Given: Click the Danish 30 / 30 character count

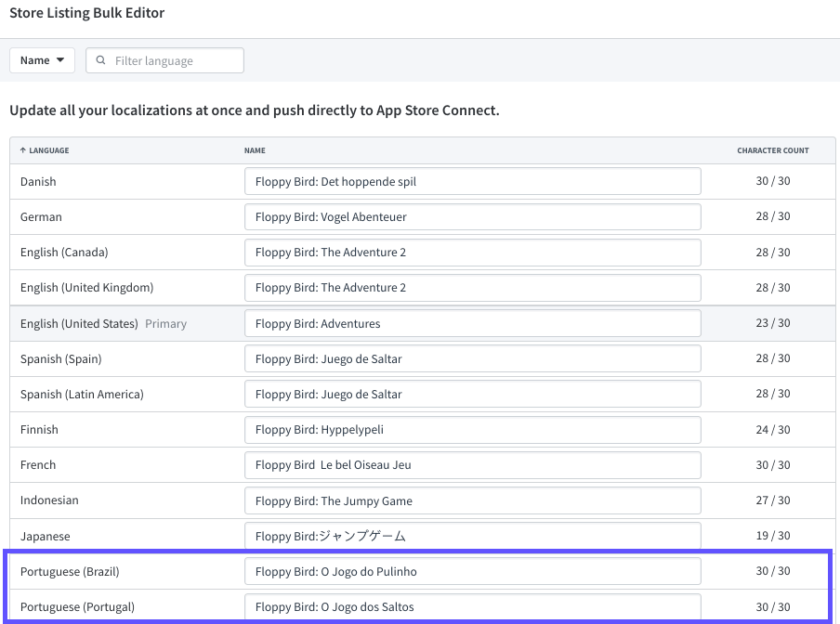Looking at the screenshot, I should click(x=772, y=181).
